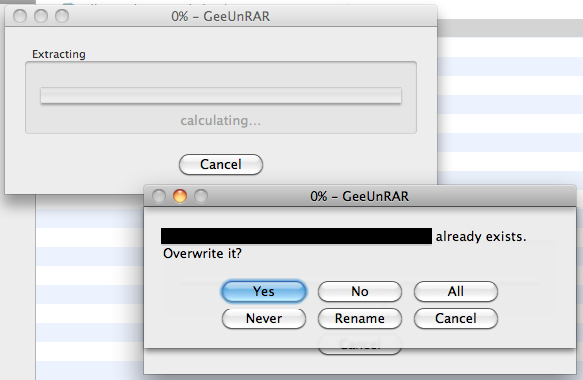This screenshot has width=583, height=380.
Task: Minimize the overwrite dialog with orange button
Action: point(180,196)
